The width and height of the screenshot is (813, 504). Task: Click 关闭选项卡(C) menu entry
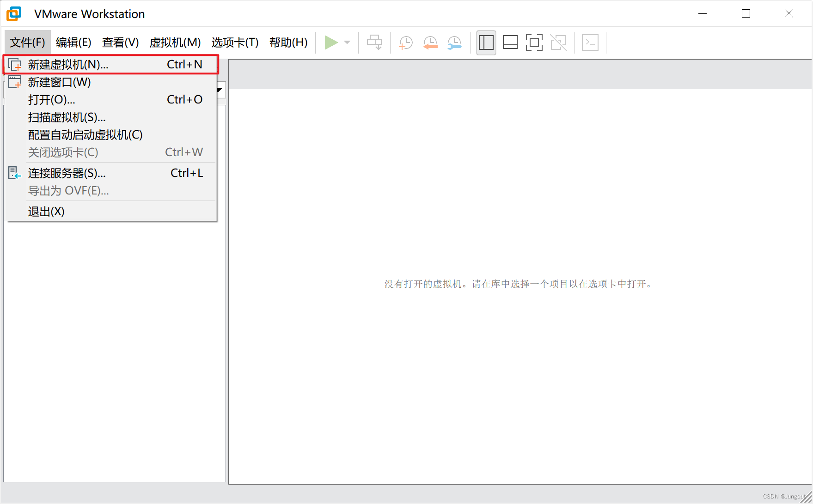111,152
